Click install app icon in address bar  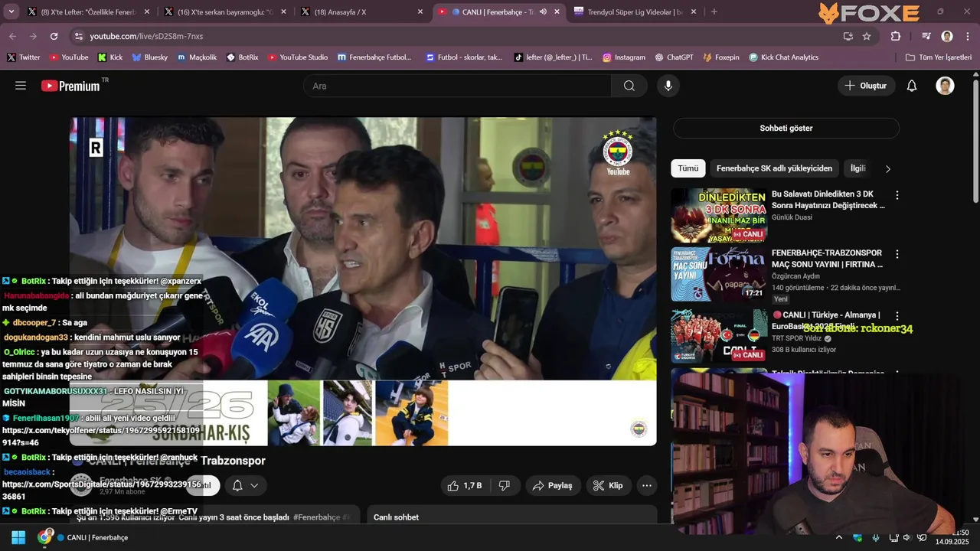(x=848, y=36)
